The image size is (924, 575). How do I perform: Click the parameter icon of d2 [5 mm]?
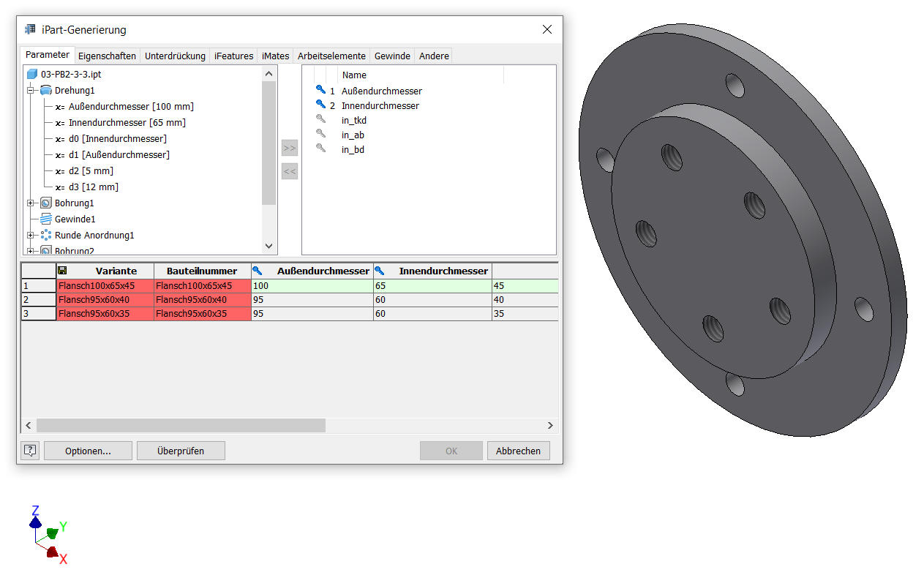point(60,171)
